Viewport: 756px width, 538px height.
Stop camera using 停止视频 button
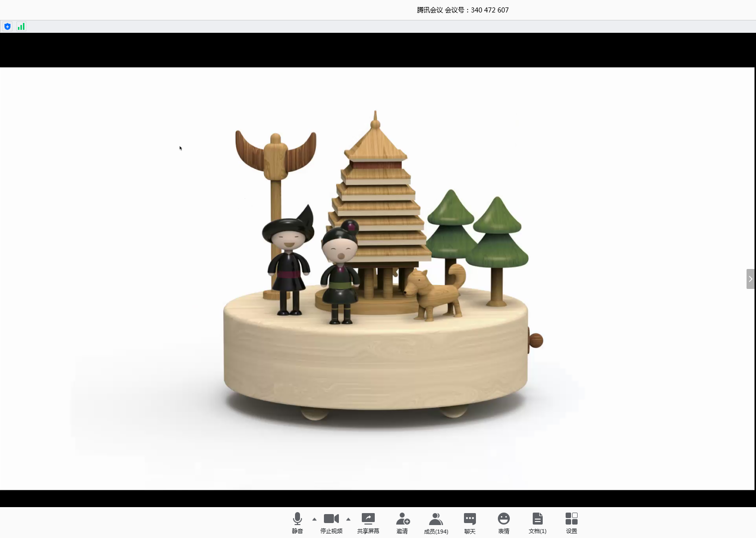(331, 523)
